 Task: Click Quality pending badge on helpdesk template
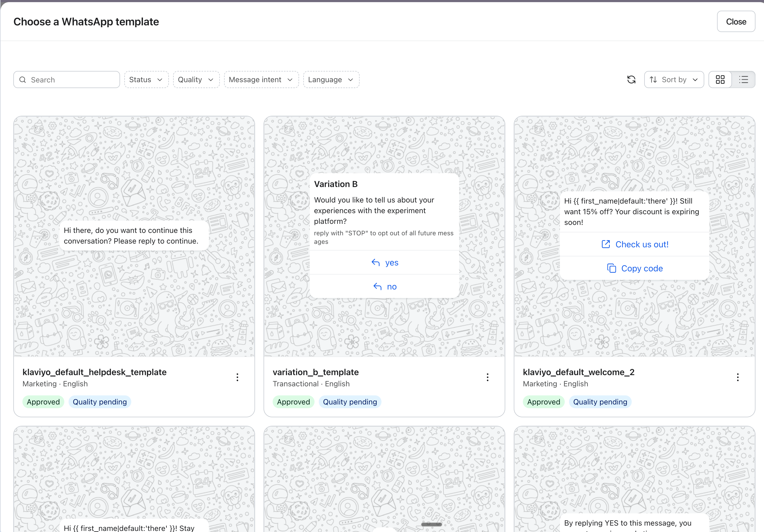click(100, 402)
